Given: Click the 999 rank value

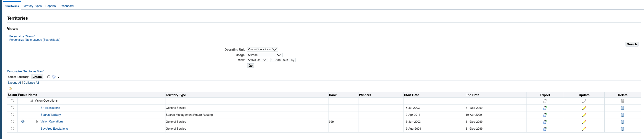Looking at the screenshot, I should (x=331, y=122).
